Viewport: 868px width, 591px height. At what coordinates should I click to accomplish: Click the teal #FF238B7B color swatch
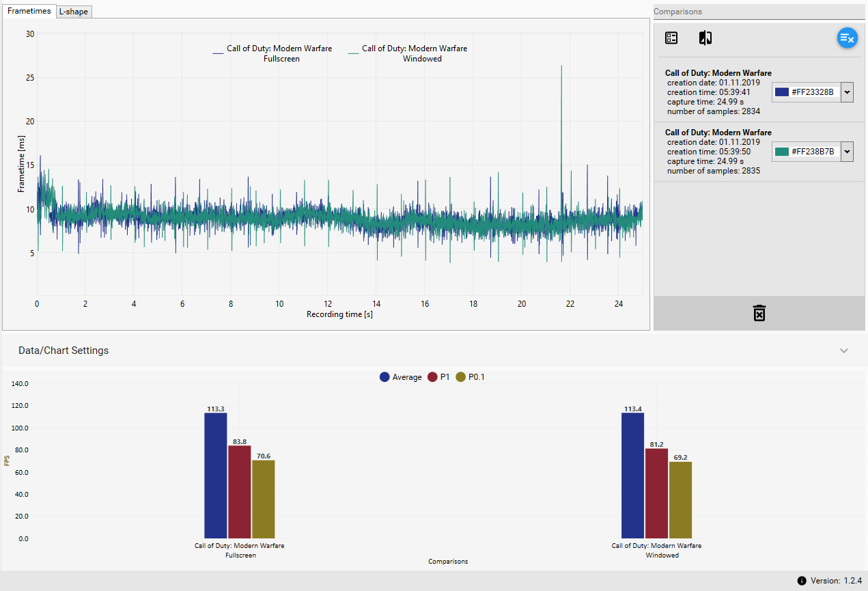click(782, 152)
